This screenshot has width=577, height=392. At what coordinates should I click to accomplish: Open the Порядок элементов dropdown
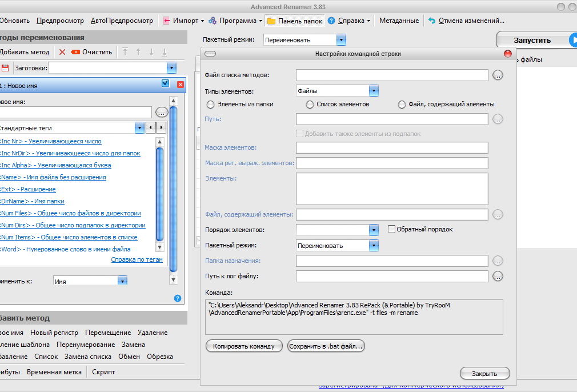coord(374,230)
